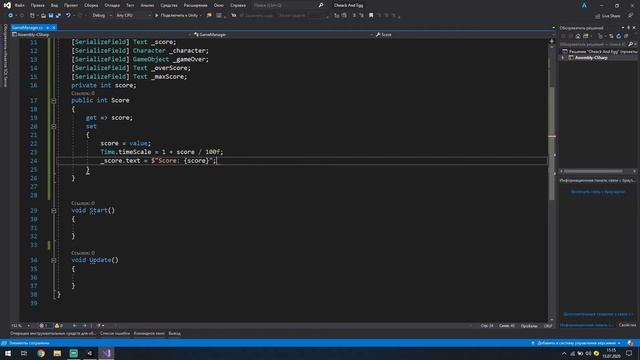Click the navigate backward toolbar icon
The image size is (640, 360).
click(x=11, y=16)
